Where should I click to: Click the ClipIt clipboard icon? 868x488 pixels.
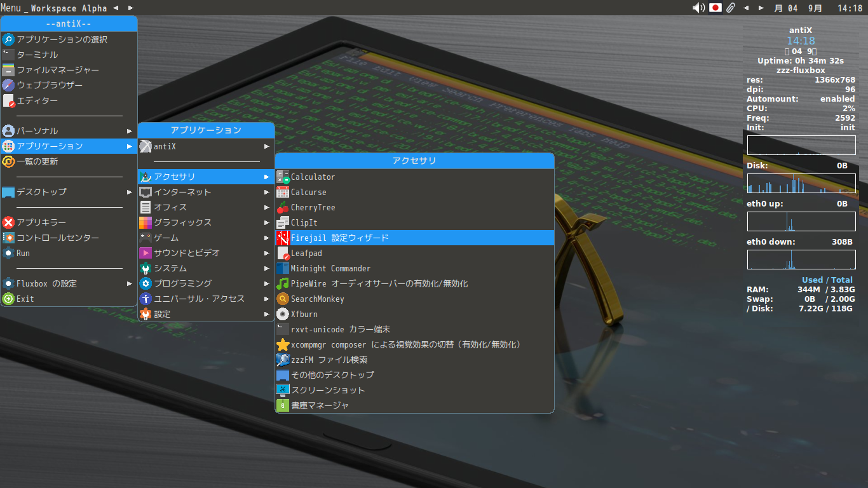pos(283,222)
